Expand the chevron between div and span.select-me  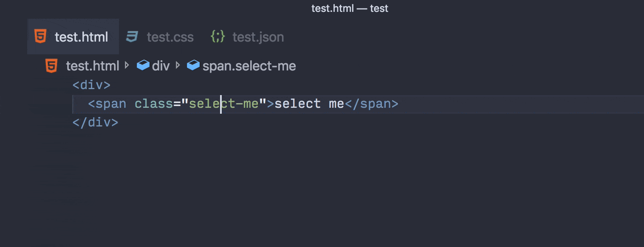pyautogui.click(x=178, y=65)
